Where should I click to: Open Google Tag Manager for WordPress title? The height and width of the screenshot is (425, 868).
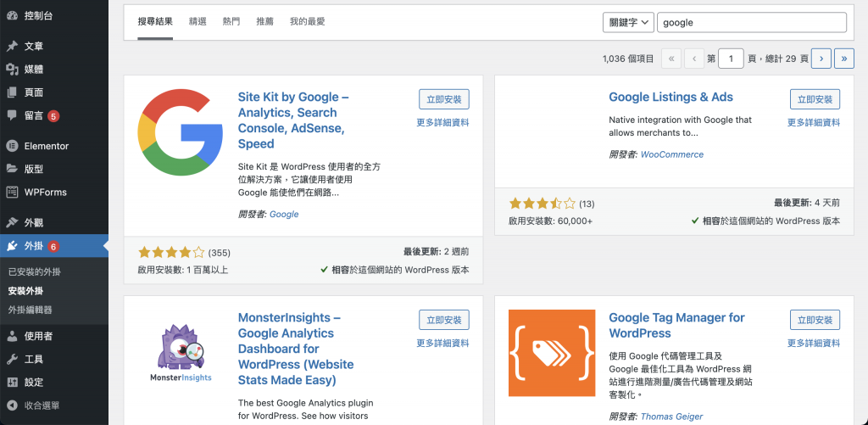point(676,325)
